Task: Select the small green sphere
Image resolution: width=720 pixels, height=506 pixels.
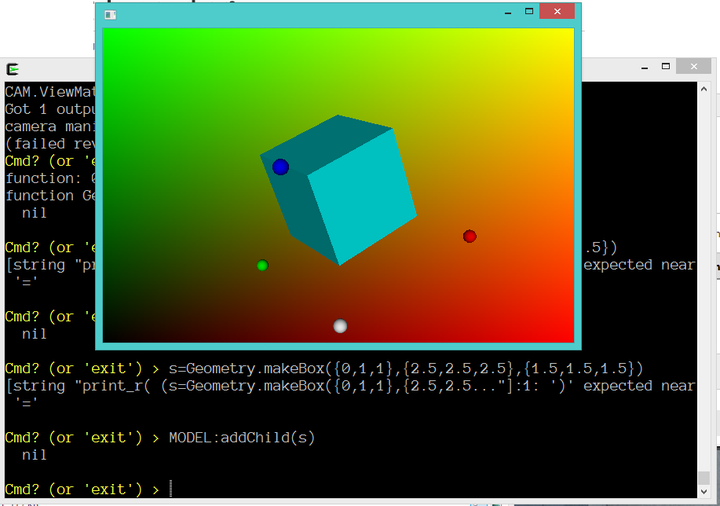Action: (x=262, y=265)
